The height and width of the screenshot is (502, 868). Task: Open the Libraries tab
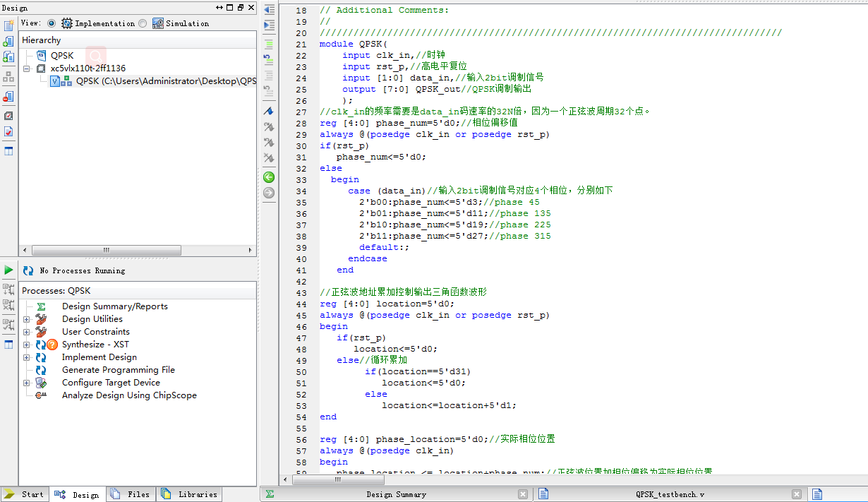(190, 494)
